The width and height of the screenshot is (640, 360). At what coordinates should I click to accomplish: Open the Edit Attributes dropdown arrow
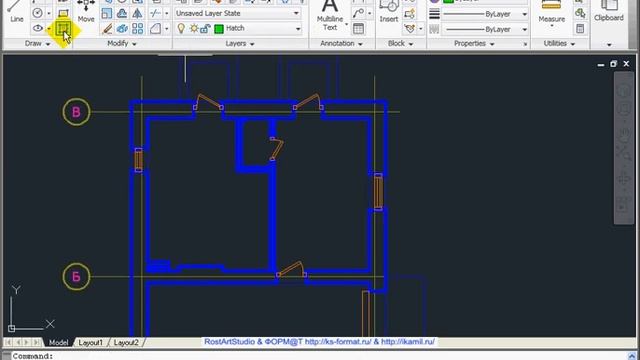pos(421,29)
